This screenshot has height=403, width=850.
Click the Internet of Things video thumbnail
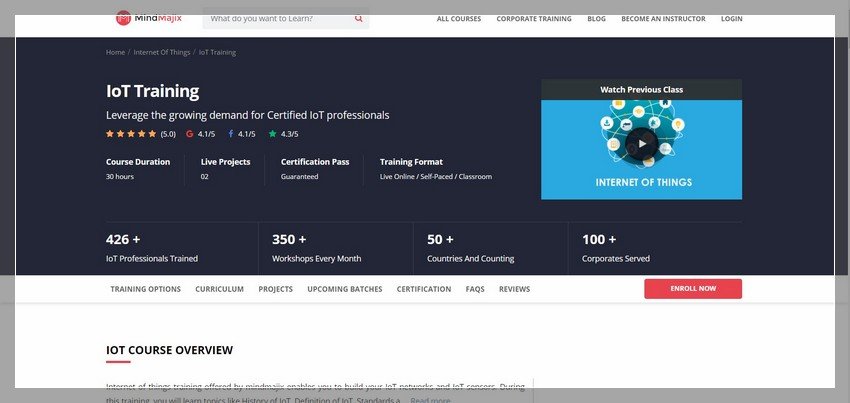click(x=641, y=150)
